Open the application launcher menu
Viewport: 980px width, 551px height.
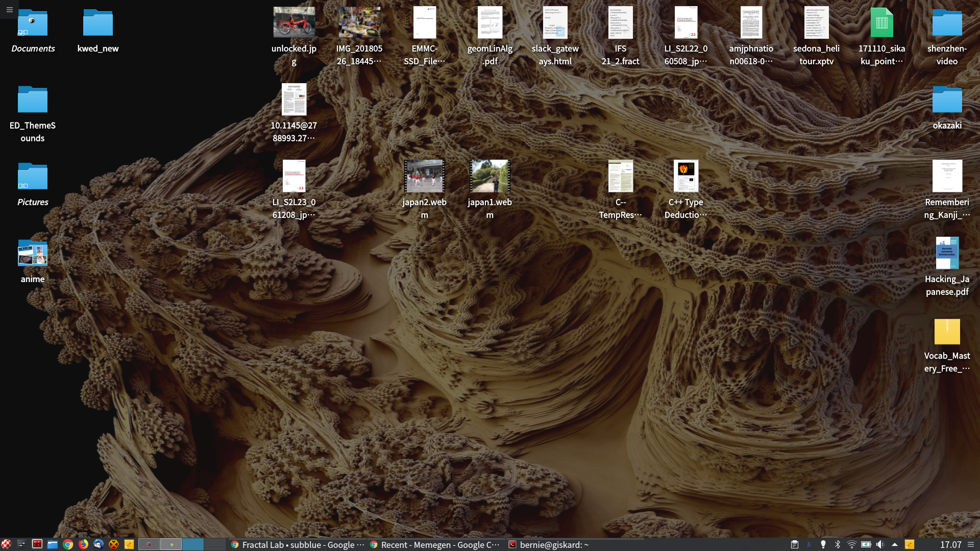click(x=6, y=544)
